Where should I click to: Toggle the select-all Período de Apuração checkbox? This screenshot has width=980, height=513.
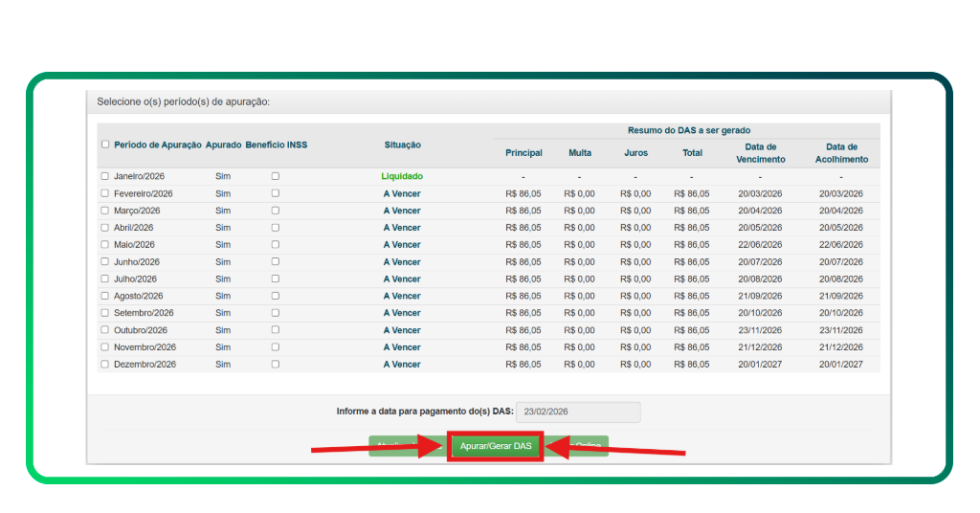(x=105, y=145)
